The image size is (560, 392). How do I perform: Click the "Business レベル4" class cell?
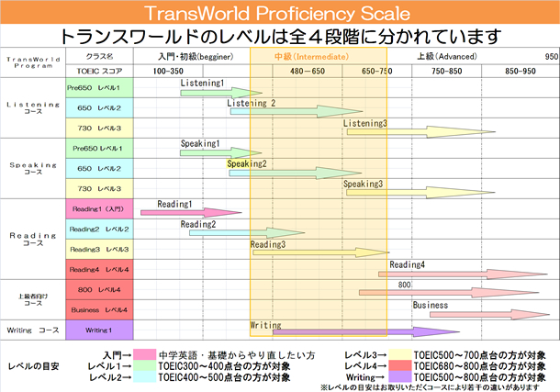tap(100, 310)
